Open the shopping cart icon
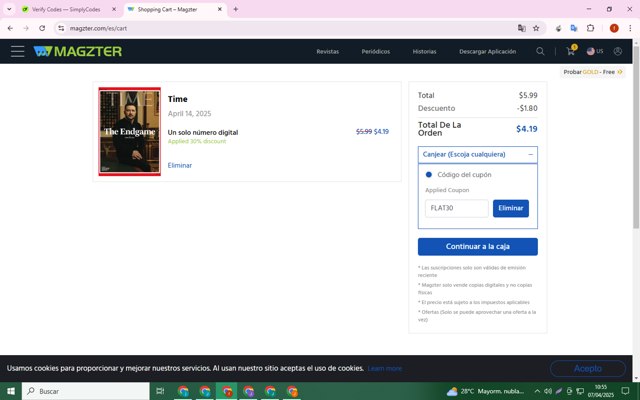 (x=571, y=51)
